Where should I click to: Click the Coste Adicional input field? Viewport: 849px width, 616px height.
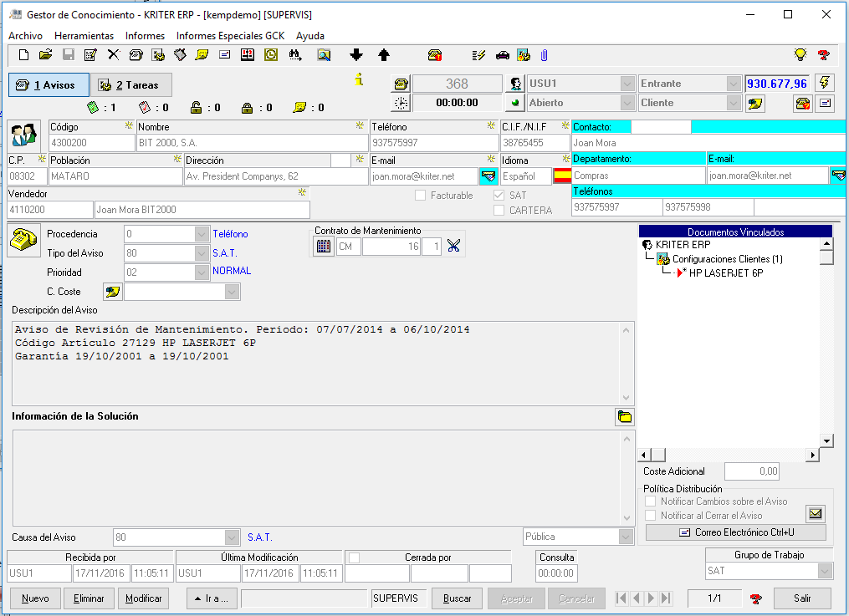pyautogui.click(x=752, y=471)
